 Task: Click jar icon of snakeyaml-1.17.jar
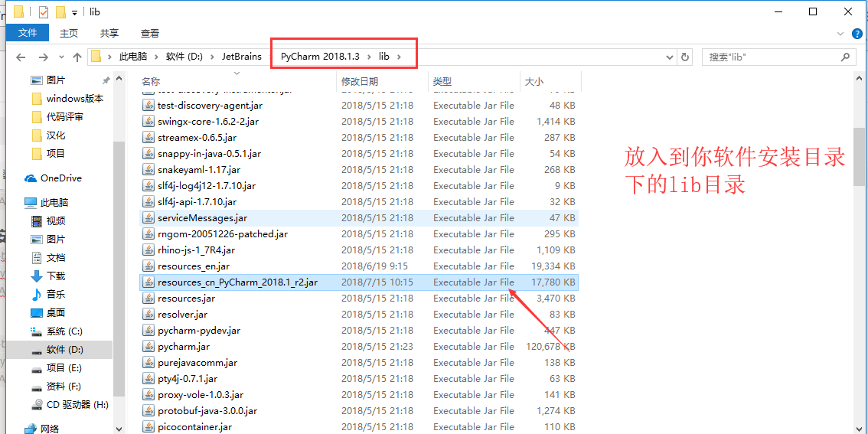pyautogui.click(x=148, y=169)
